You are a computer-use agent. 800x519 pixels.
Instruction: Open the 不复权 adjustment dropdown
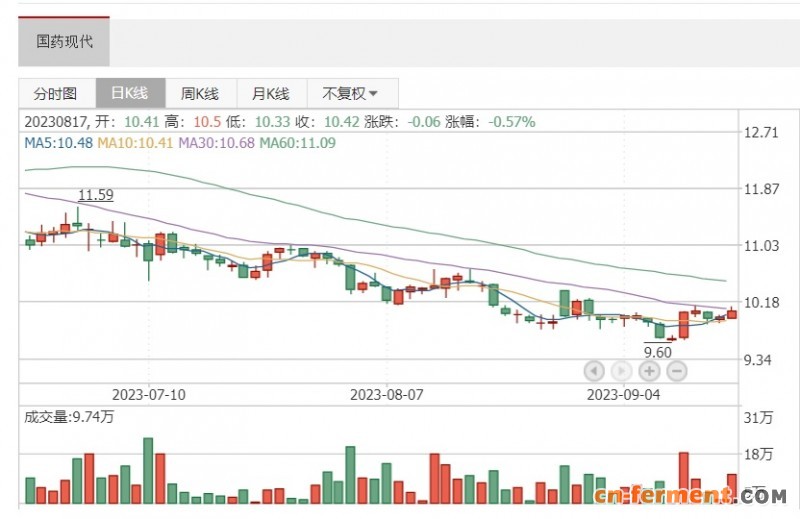[351, 94]
